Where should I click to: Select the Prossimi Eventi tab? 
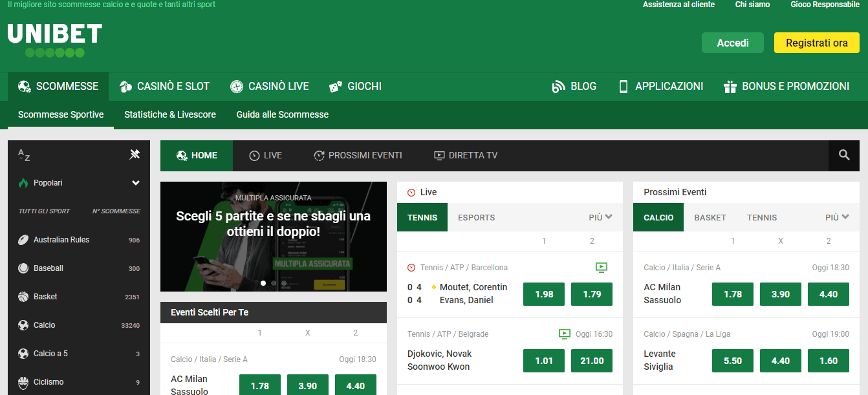pyautogui.click(x=358, y=155)
